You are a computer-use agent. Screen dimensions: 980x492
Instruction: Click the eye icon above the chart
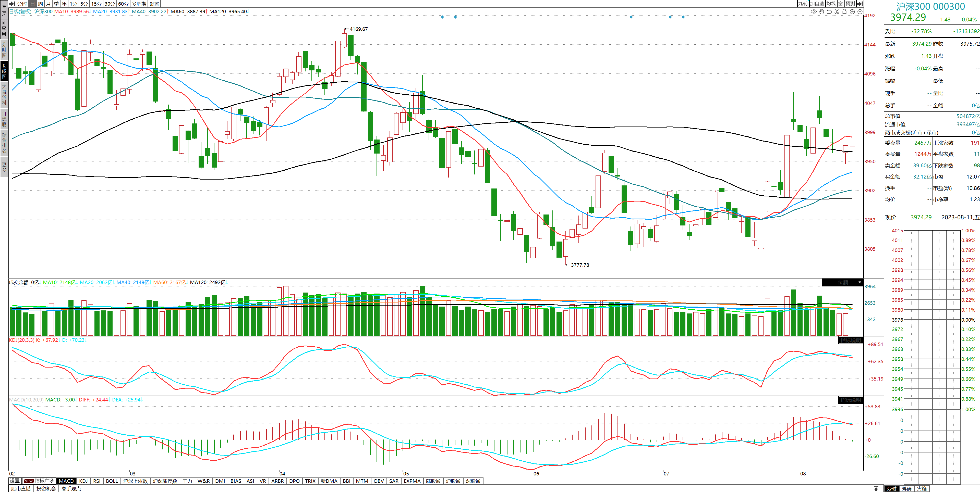coord(814,12)
